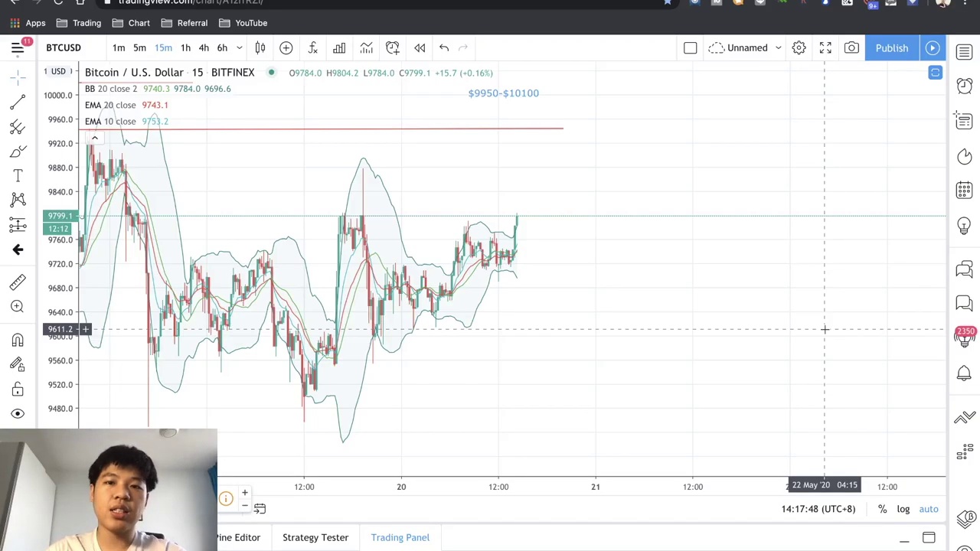Toggle log scale mode
The width and height of the screenshot is (980, 551).
click(903, 509)
